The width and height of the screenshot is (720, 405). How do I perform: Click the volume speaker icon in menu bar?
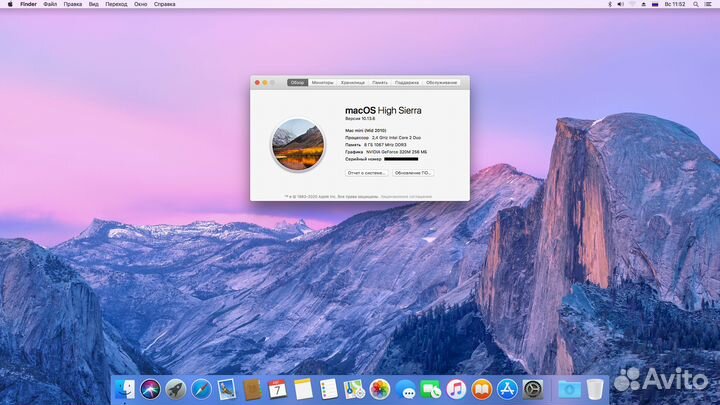[620, 4]
